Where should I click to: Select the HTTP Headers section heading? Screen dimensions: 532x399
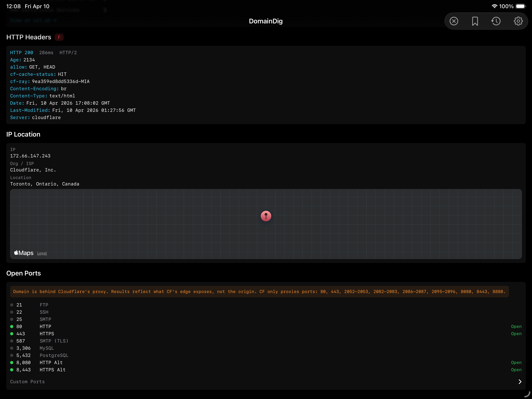(29, 37)
